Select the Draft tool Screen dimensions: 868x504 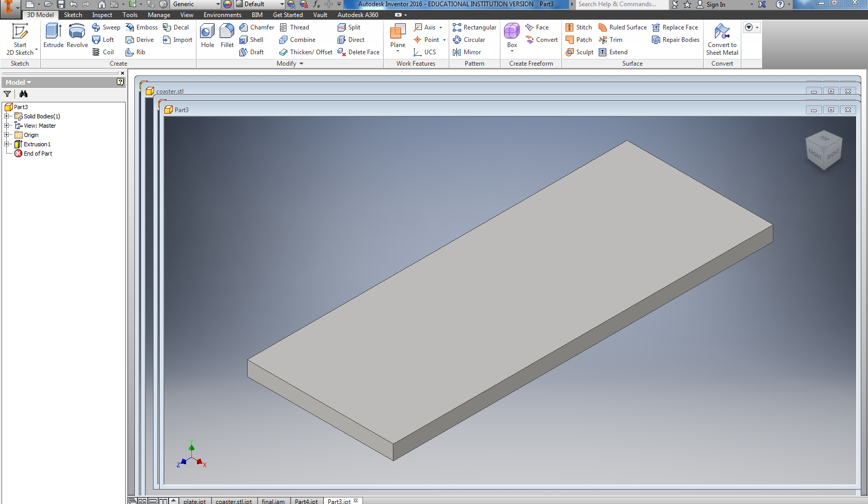click(x=252, y=52)
